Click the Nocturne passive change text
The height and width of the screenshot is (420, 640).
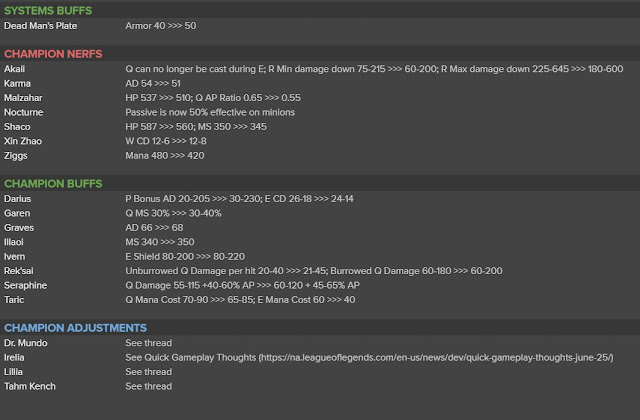(x=226, y=112)
